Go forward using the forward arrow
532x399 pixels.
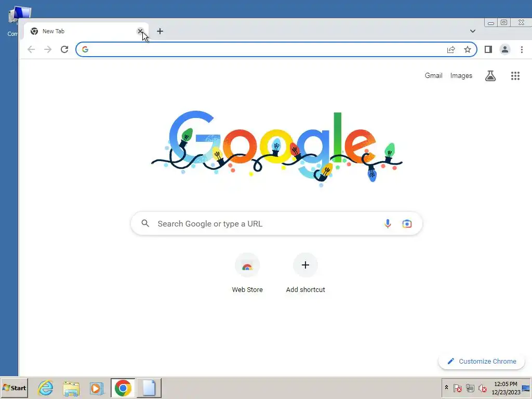(x=48, y=49)
